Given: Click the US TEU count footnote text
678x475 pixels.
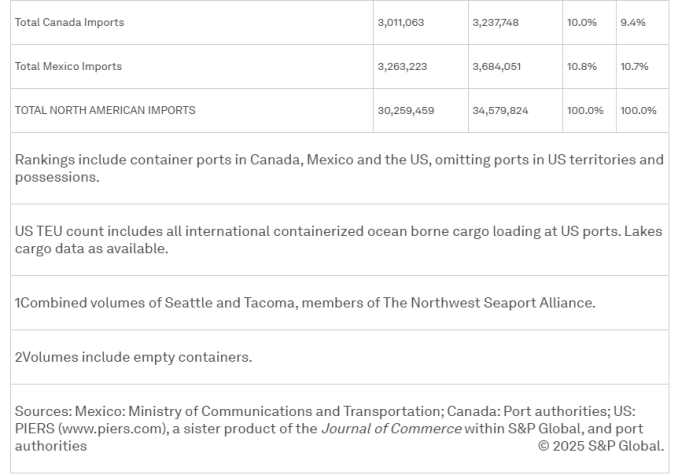Looking at the screenshot, I should point(339,240).
